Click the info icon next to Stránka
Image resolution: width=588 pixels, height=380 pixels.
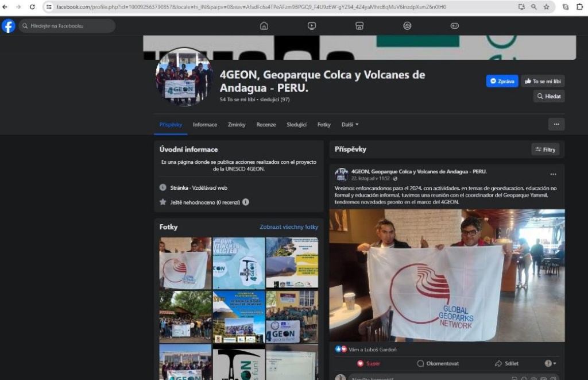coord(163,187)
